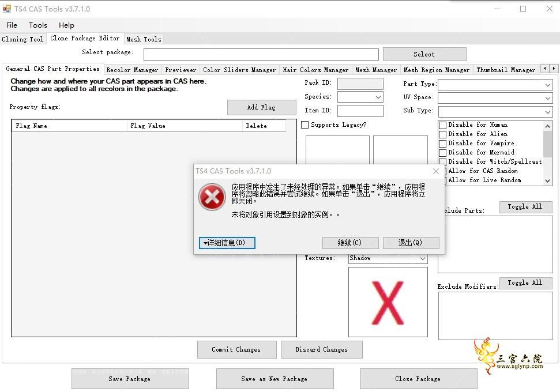The height and width of the screenshot is (392, 560).
Task: Open Mesh Manager tab
Action: pos(376,70)
